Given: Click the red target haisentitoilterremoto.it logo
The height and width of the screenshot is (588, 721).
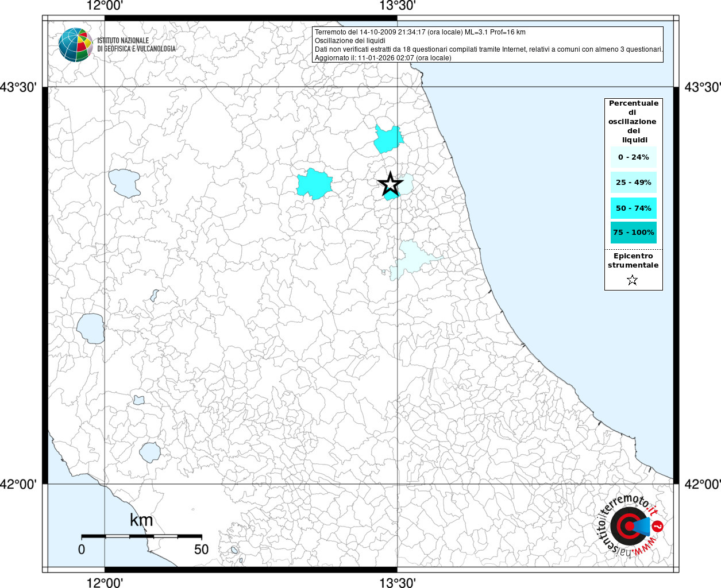Looking at the screenshot, I should [x=629, y=526].
